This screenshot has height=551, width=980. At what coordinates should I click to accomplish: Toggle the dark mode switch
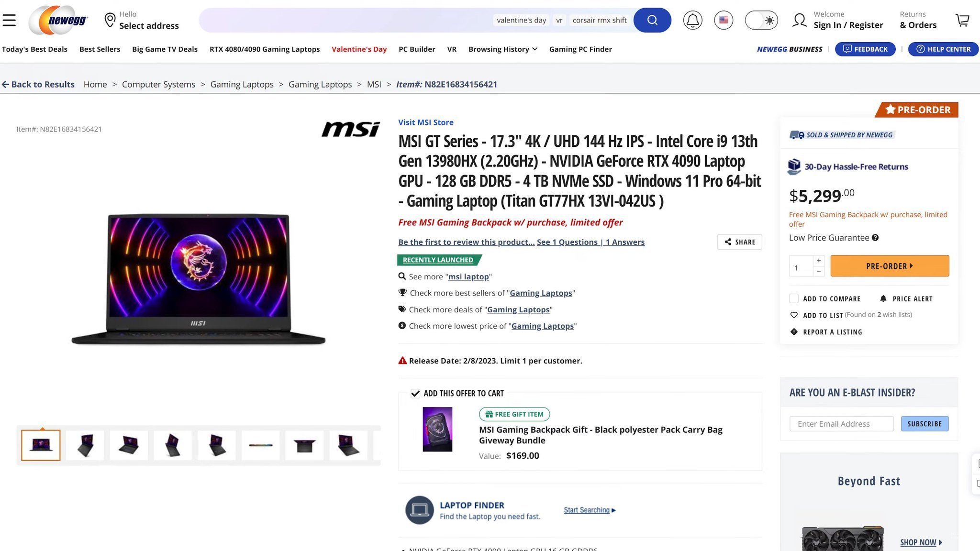click(761, 20)
